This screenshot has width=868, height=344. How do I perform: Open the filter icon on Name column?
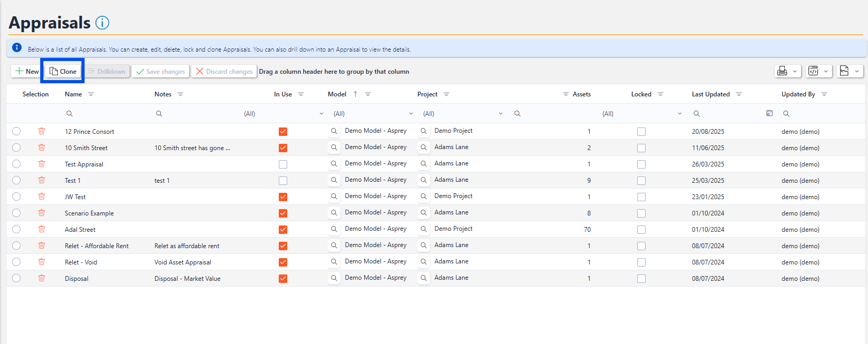click(x=91, y=94)
